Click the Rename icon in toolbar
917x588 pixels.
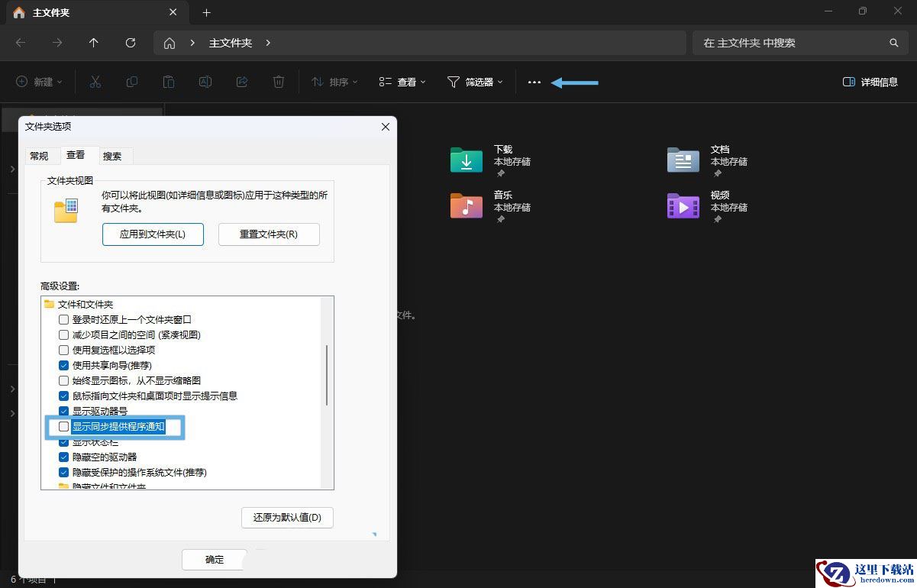coord(205,82)
